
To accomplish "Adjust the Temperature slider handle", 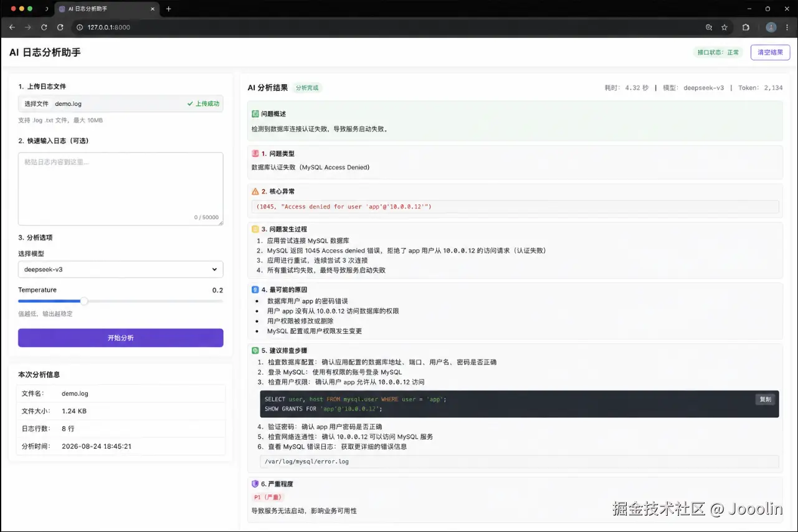I will point(84,302).
